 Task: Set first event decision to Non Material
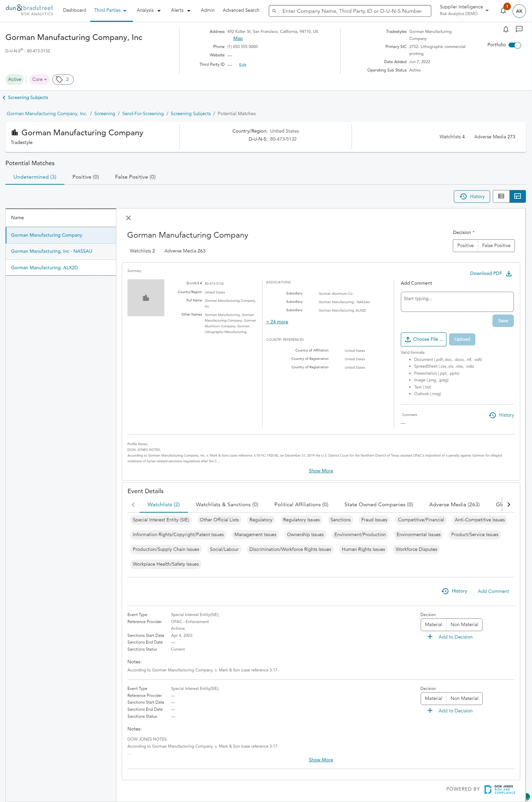coord(464,624)
